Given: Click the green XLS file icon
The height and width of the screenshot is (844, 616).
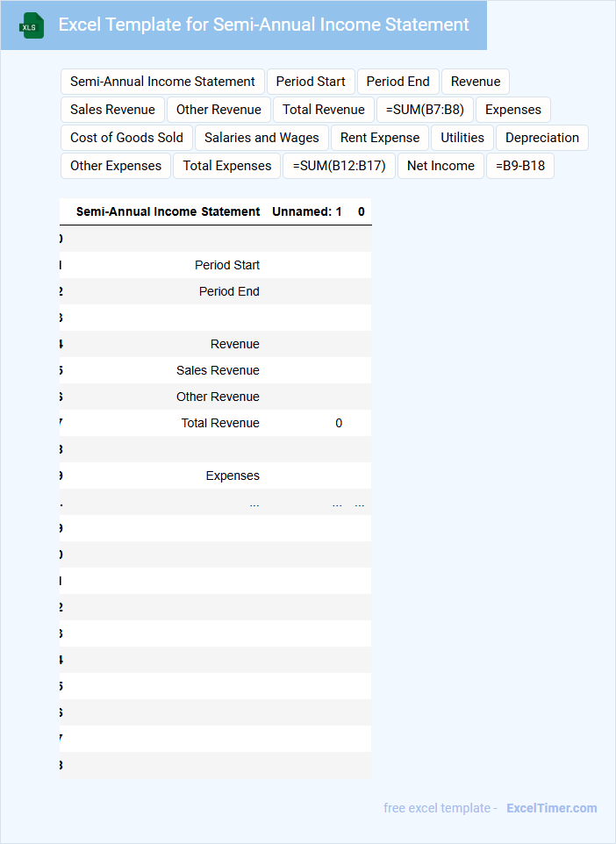Looking at the screenshot, I should coord(32,25).
